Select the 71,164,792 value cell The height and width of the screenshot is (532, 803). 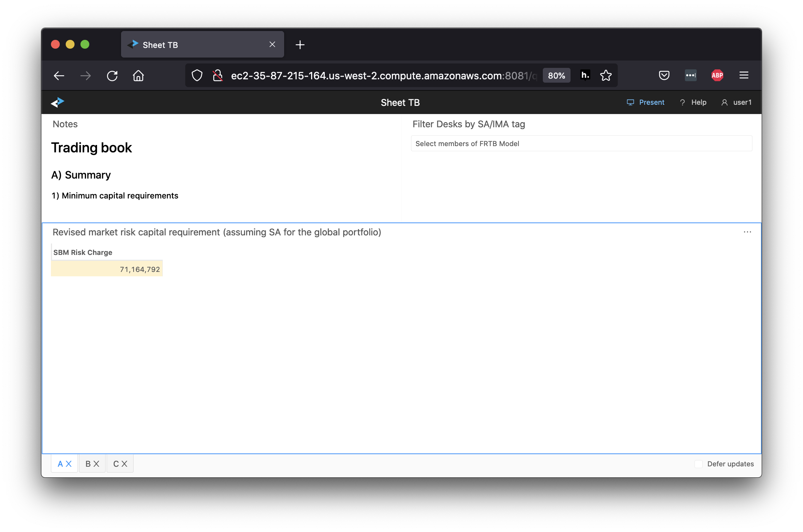point(107,269)
